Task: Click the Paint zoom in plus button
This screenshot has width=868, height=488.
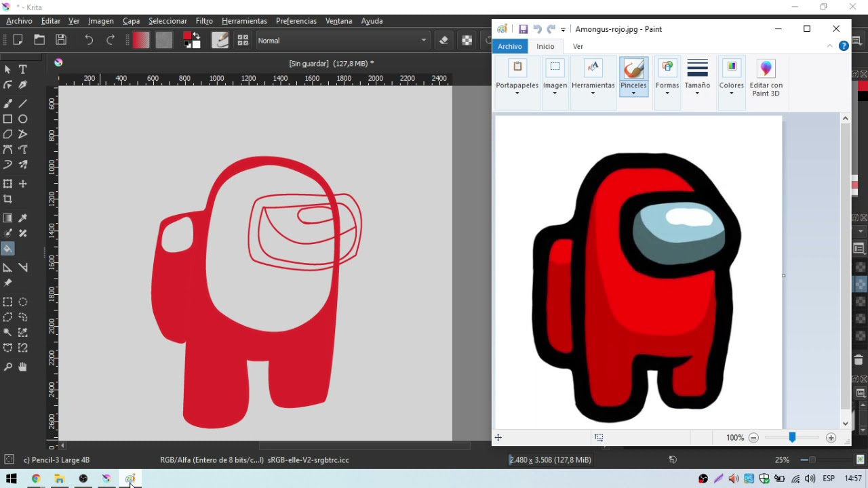Action: tap(831, 438)
